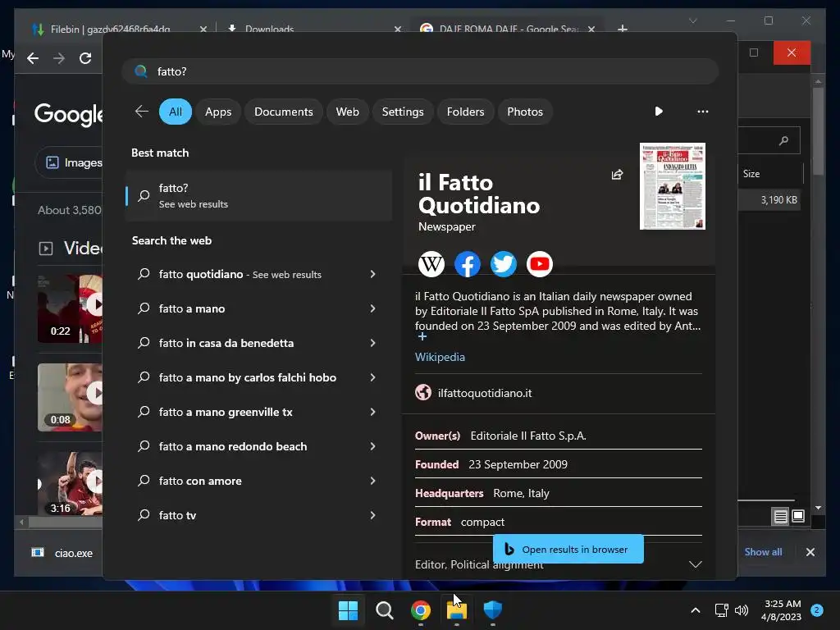This screenshot has width=840, height=630.
Task: Expand fatto con amore suggestion chevron
Action: [373, 481]
